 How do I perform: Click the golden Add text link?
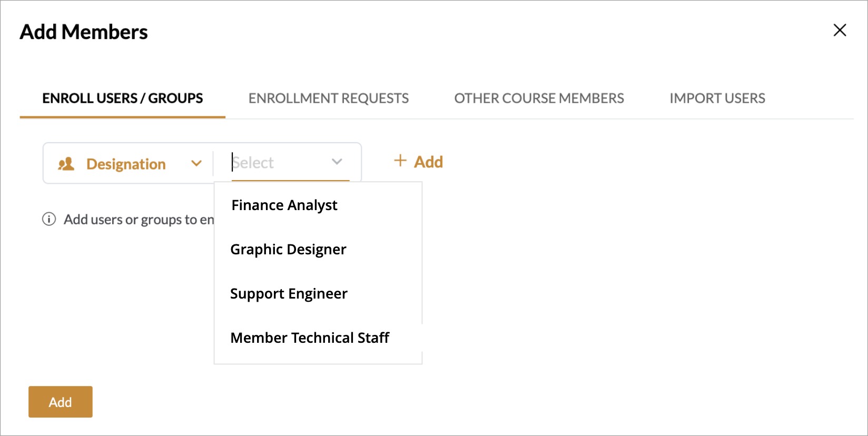pos(428,162)
